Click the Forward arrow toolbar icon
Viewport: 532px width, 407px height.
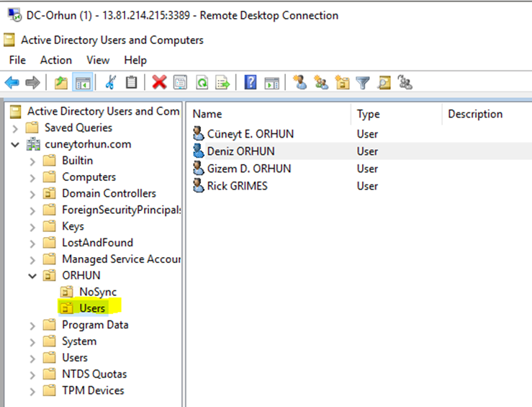click(32, 83)
